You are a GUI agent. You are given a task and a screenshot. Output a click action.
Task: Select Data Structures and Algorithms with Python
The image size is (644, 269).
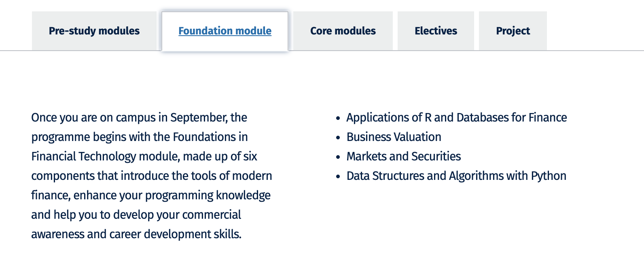click(456, 176)
